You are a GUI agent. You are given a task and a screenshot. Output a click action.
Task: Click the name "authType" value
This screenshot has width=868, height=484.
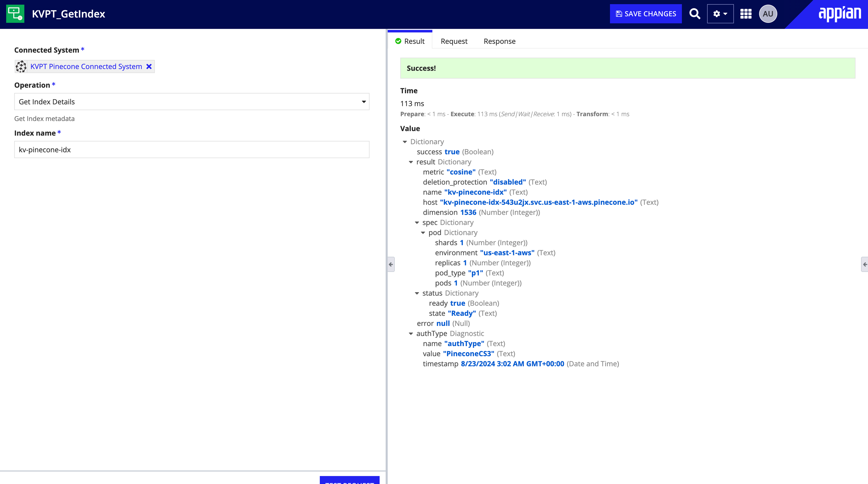click(464, 344)
